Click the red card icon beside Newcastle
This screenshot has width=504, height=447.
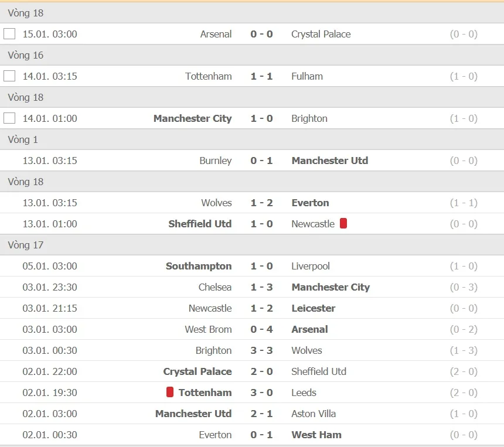[343, 223]
